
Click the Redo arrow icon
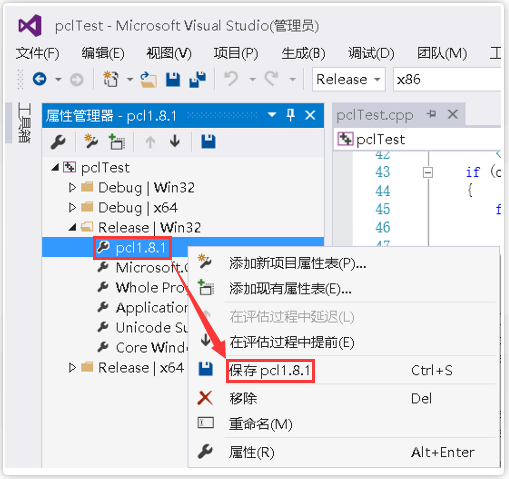coord(272,79)
